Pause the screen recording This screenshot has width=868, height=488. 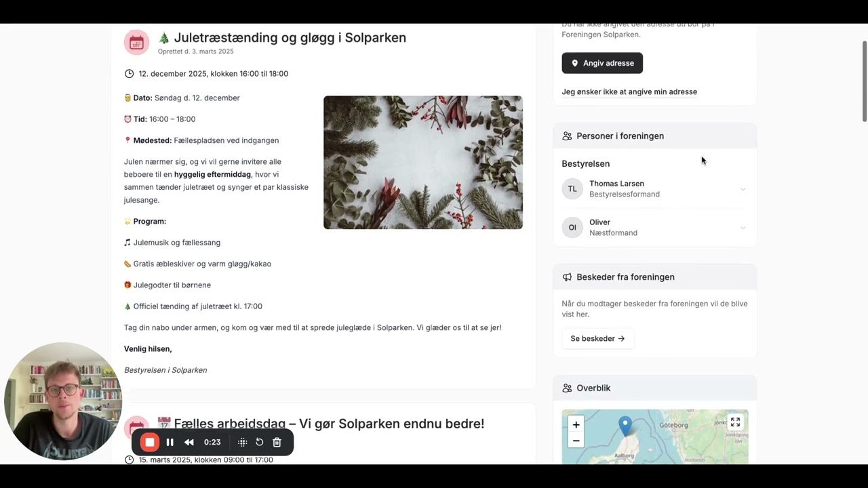coord(170,443)
